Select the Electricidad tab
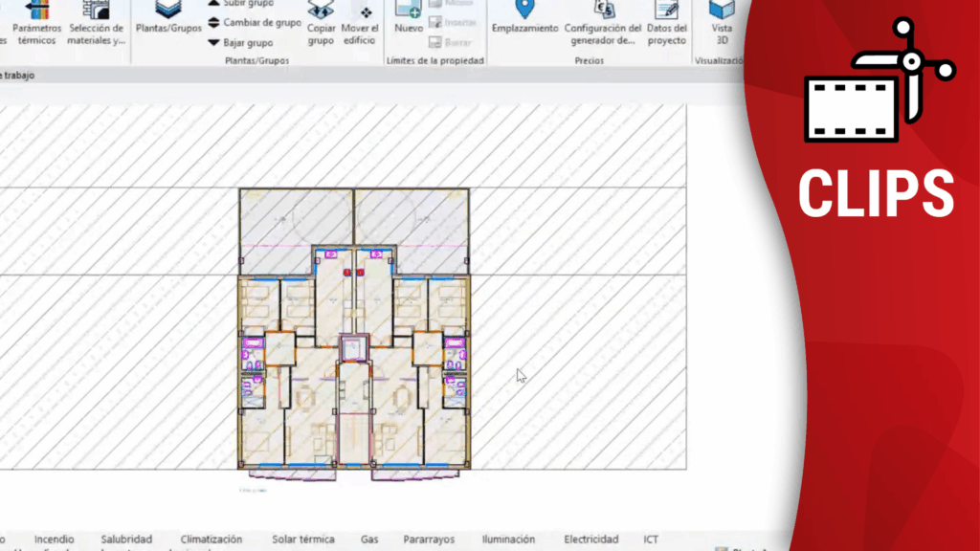The image size is (980, 551). 592,540
